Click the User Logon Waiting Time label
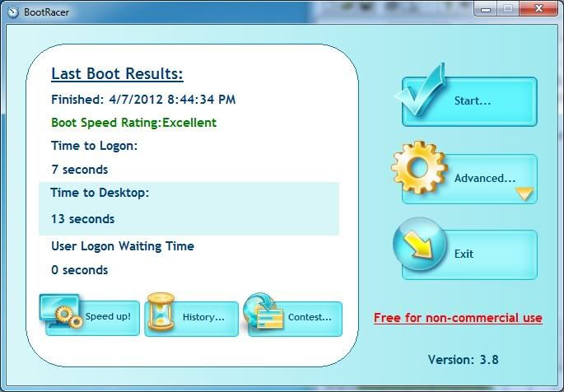Screen dimensions: 564x392 [x=123, y=246]
